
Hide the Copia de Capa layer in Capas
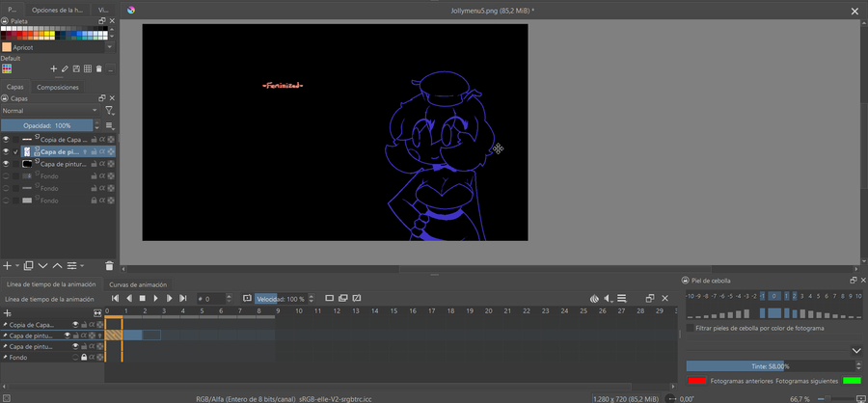coord(6,140)
